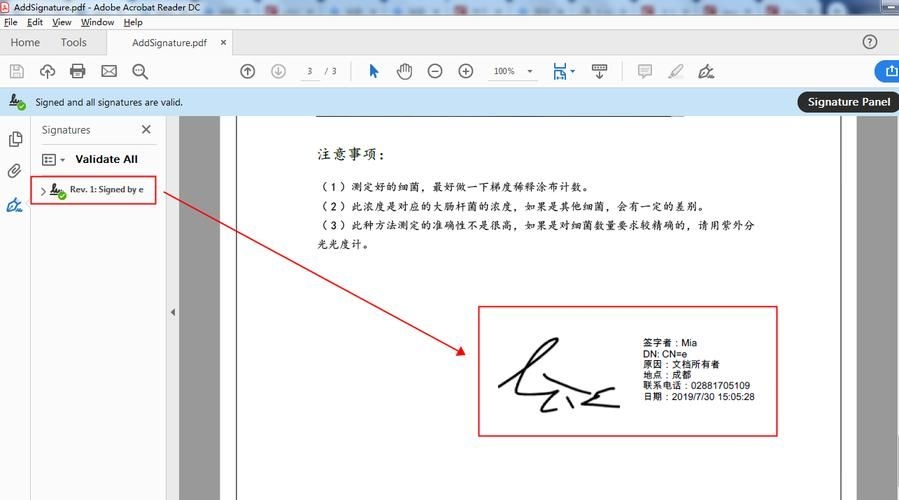Click the page number field showing 3
This screenshot has width=899, height=500.
(310, 71)
